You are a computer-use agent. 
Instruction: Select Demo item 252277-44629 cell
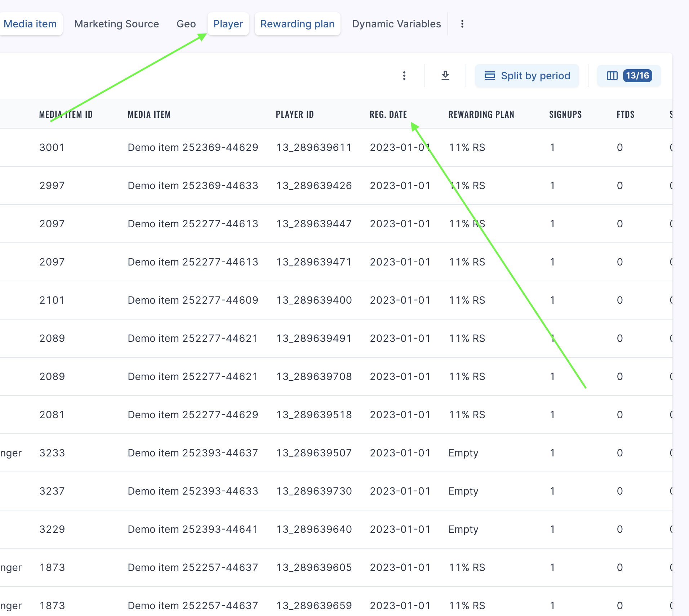click(x=193, y=415)
